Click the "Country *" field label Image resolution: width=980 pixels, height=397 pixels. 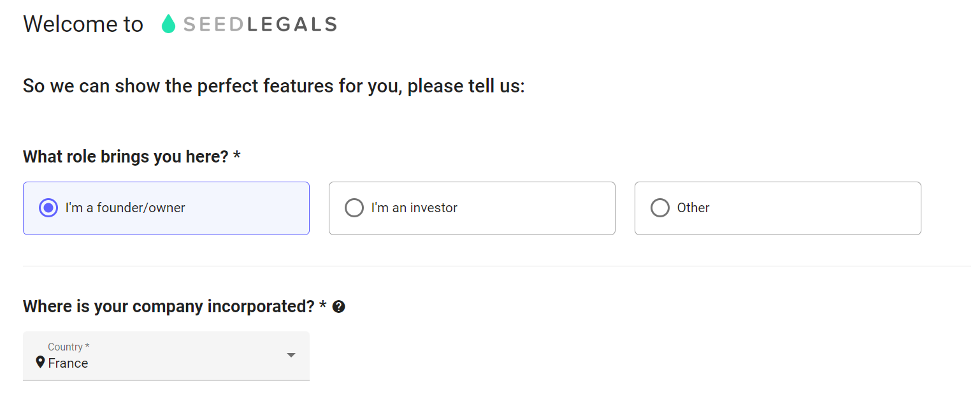pos(68,347)
